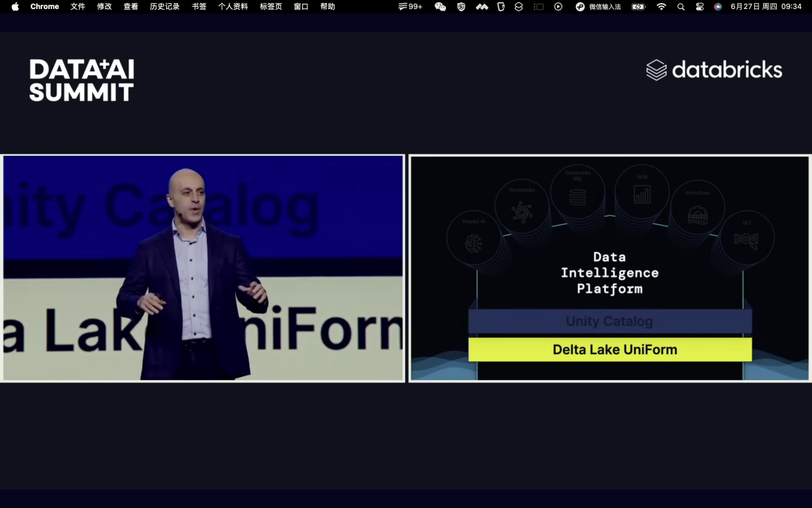The image size is (812, 508).
Task: Click the dimmed screen-layout menu bar icon
Action: coord(538,7)
